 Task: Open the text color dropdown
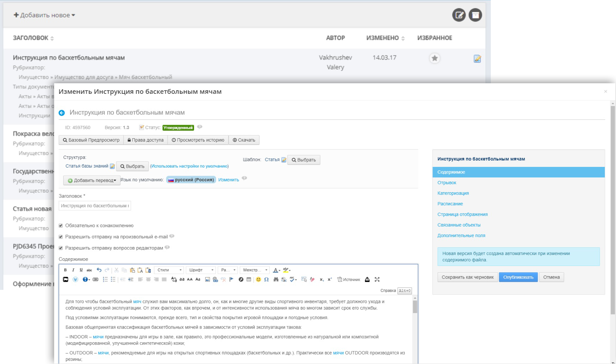click(x=277, y=270)
